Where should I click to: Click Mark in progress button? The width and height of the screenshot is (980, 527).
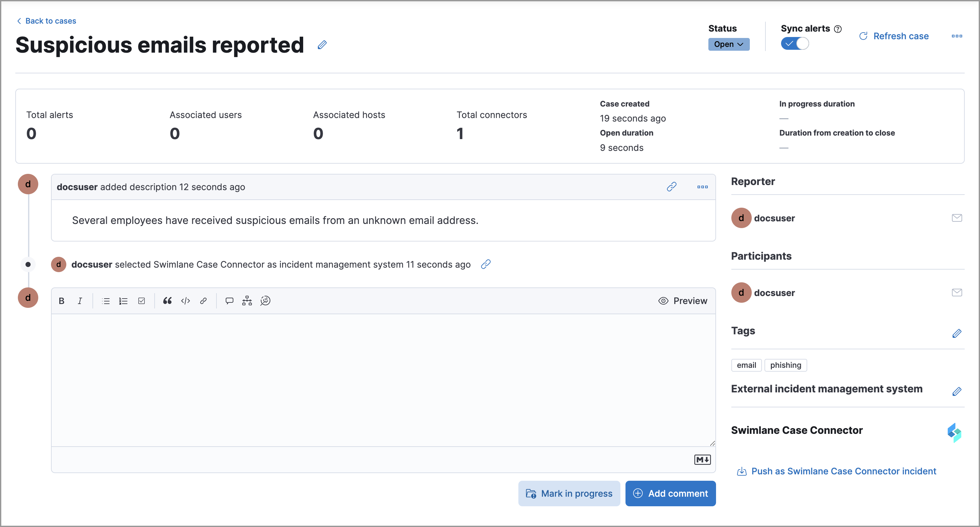pyautogui.click(x=569, y=493)
